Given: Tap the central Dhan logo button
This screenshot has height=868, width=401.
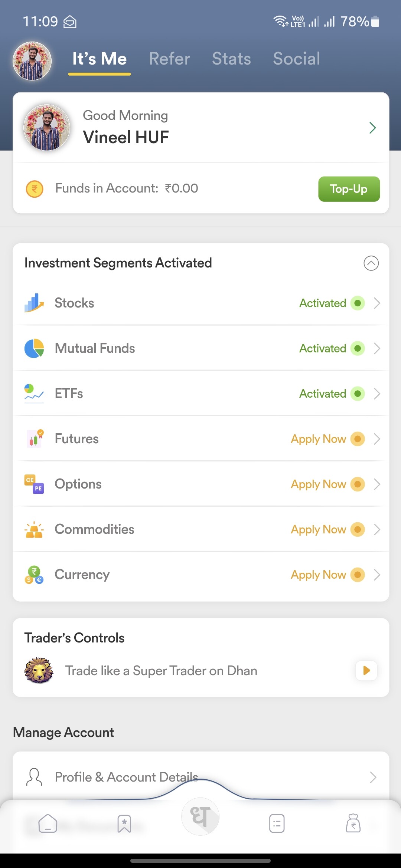Looking at the screenshot, I should (x=200, y=816).
